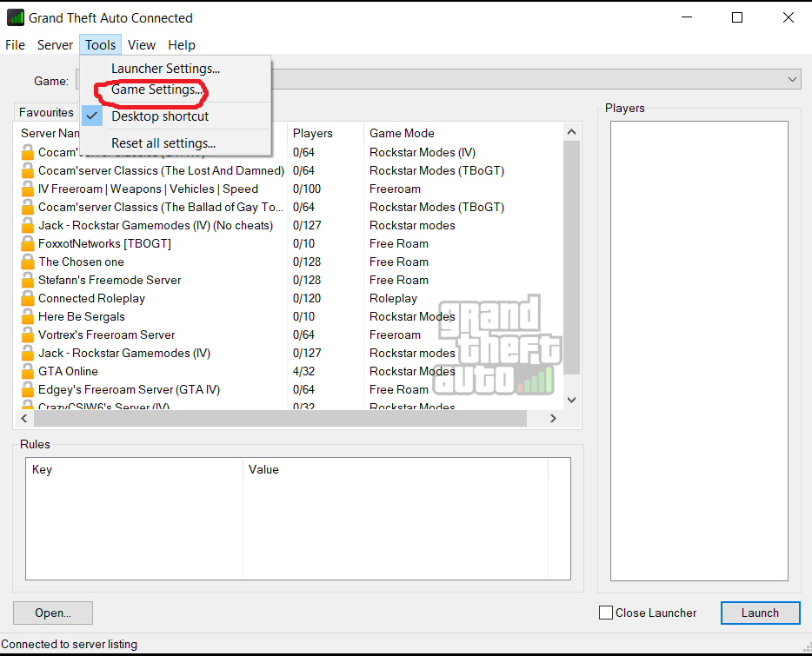
Task: Open the File menu
Action: tap(15, 45)
